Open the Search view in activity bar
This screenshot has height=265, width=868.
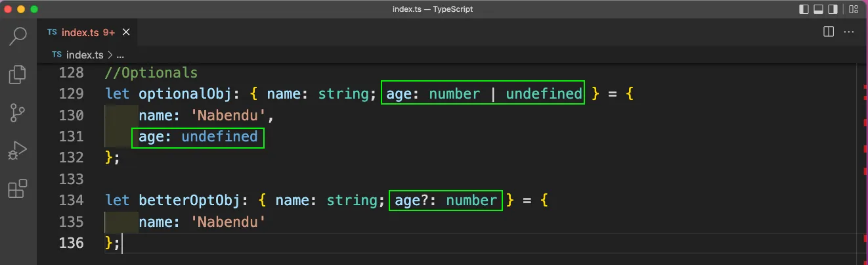tap(18, 36)
